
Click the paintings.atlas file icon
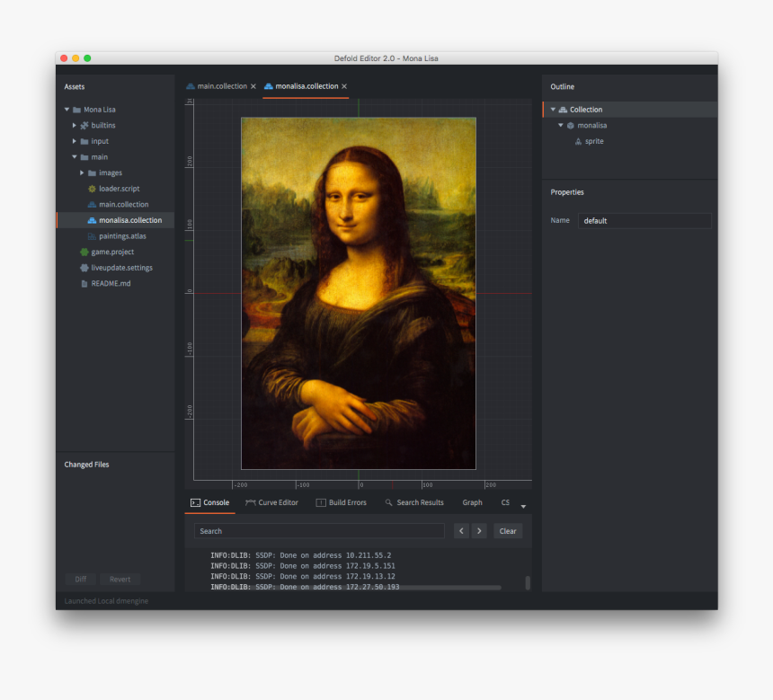92,236
